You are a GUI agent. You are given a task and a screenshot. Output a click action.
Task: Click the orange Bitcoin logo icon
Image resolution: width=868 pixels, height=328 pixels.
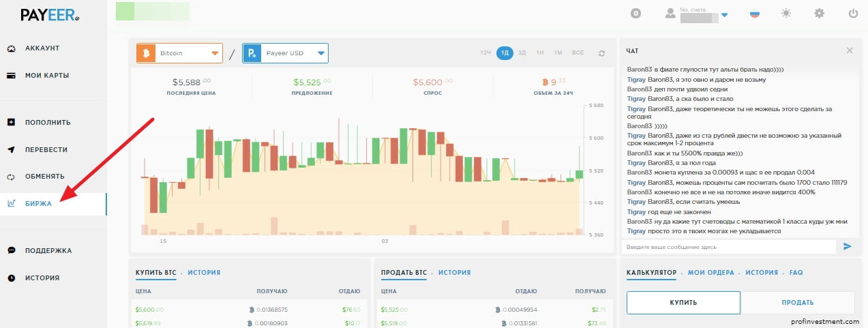[146, 53]
